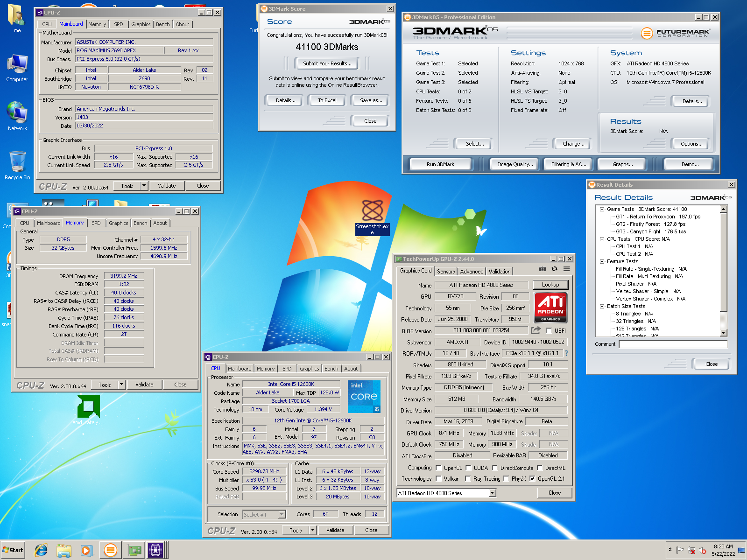The image size is (747, 560).
Task: Click Submit Your Results button
Action: coord(327,63)
